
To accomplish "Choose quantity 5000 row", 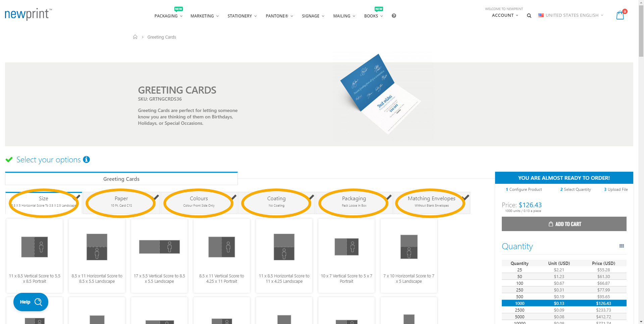I will (564, 317).
